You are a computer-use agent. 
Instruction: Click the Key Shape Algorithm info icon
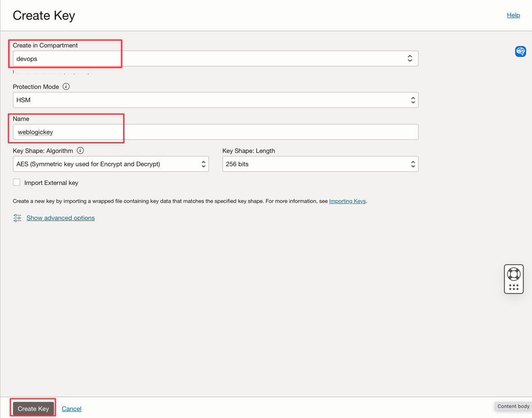[80, 151]
